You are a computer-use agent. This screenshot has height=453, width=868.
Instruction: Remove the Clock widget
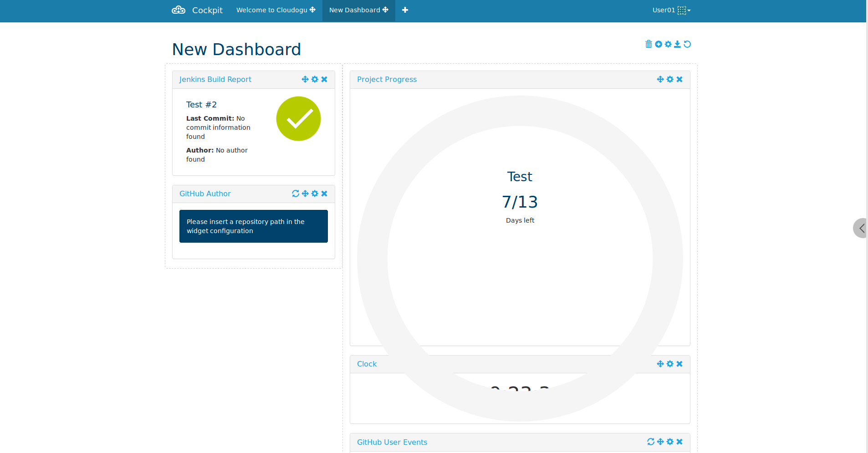pyautogui.click(x=679, y=364)
